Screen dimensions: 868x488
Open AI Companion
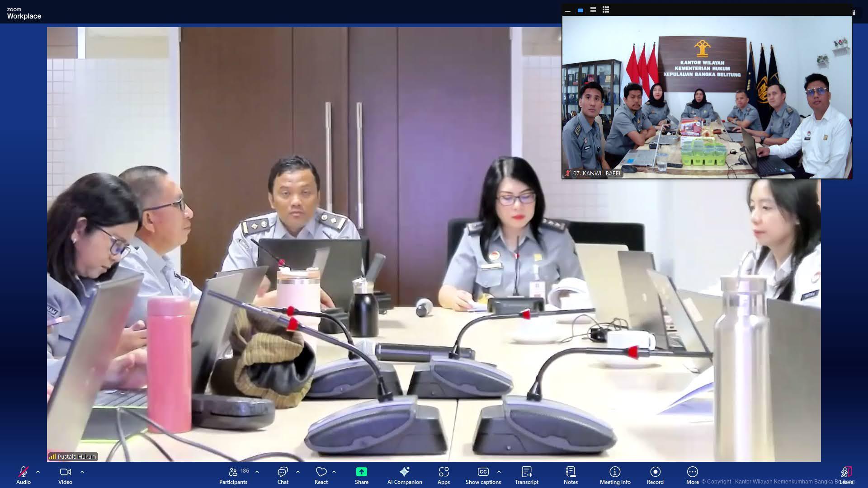[404, 472]
